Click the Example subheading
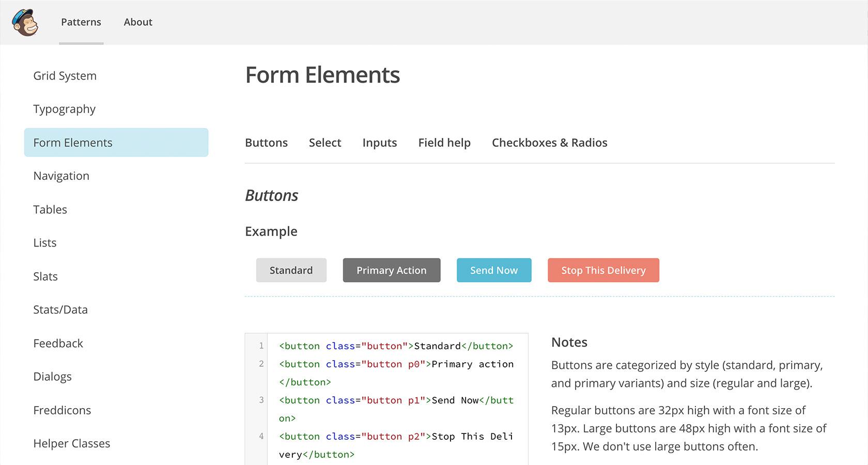The image size is (868, 465). pos(271,231)
